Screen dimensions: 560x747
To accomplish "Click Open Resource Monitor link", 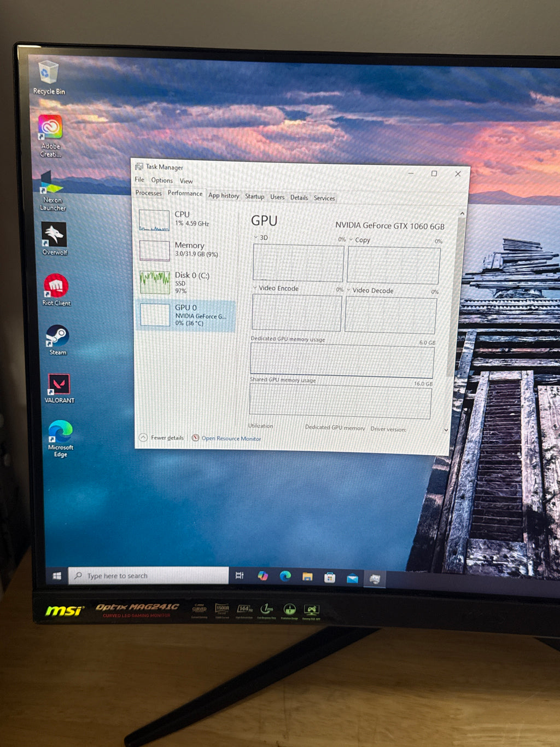I will pyautogui.click(x=226, y=438).
